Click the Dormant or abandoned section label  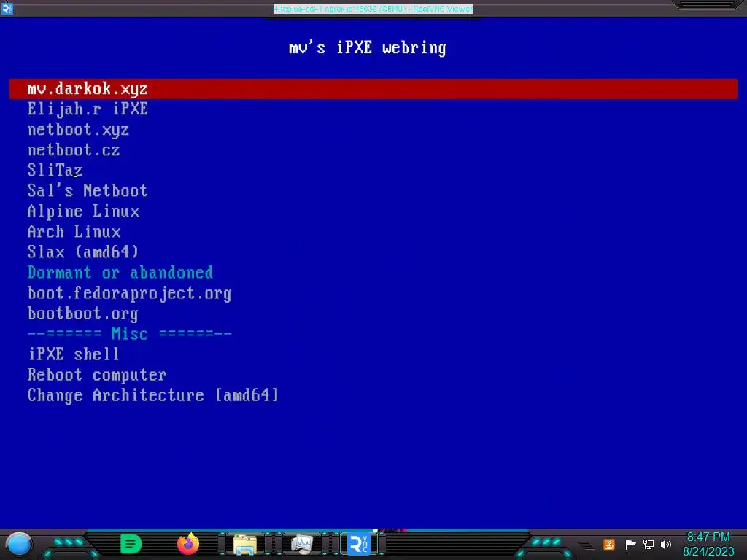point(120,273)
